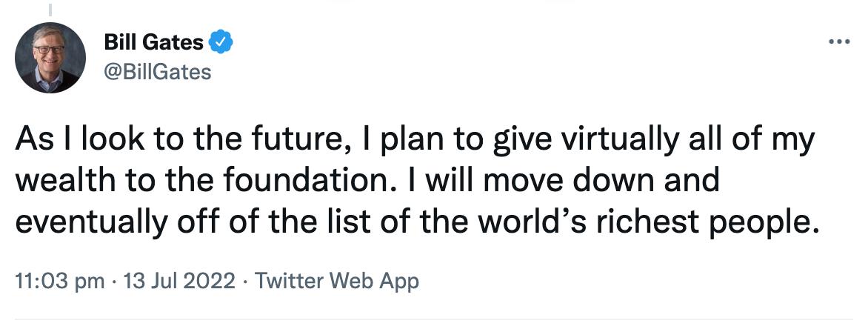Click the thread connector line above avatar
The width and height of the screenshot is (868, 332).
(50, 9)
